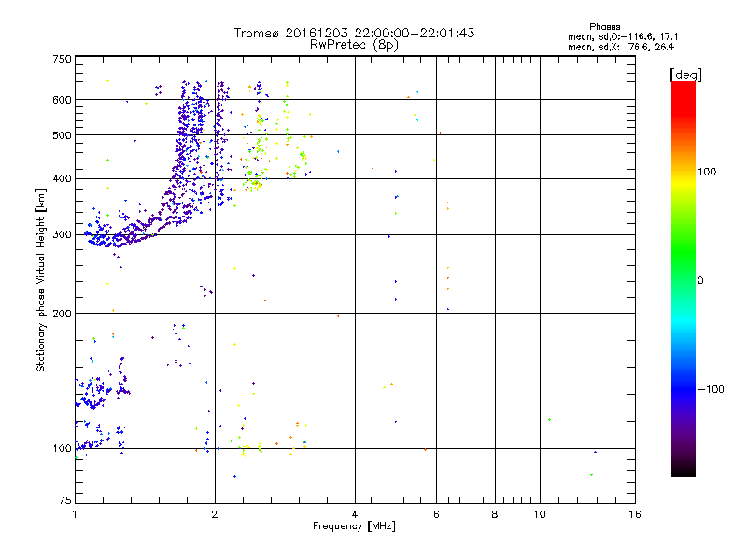Click the 'Phases' header text
The image size is (747, 560).
coord(604,27)
